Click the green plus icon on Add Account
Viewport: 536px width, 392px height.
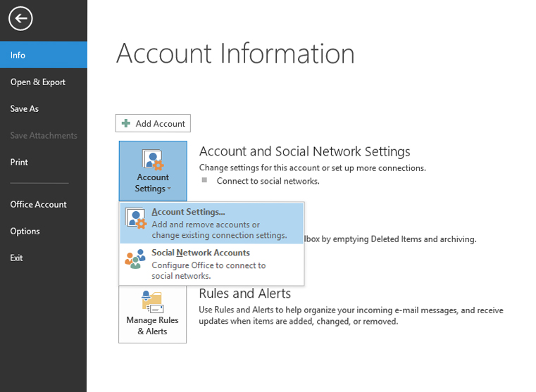pyautogui.click(x=126, y=123)
